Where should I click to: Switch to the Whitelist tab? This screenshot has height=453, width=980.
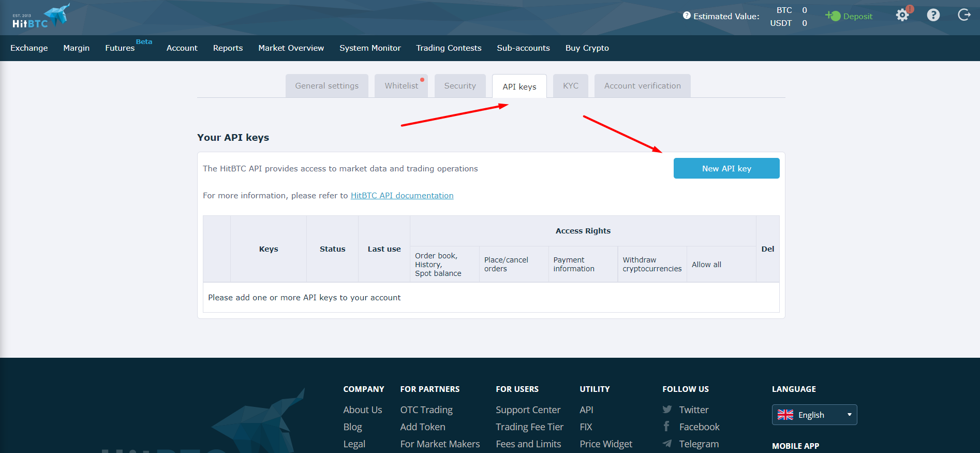click(x=402, y=86)
